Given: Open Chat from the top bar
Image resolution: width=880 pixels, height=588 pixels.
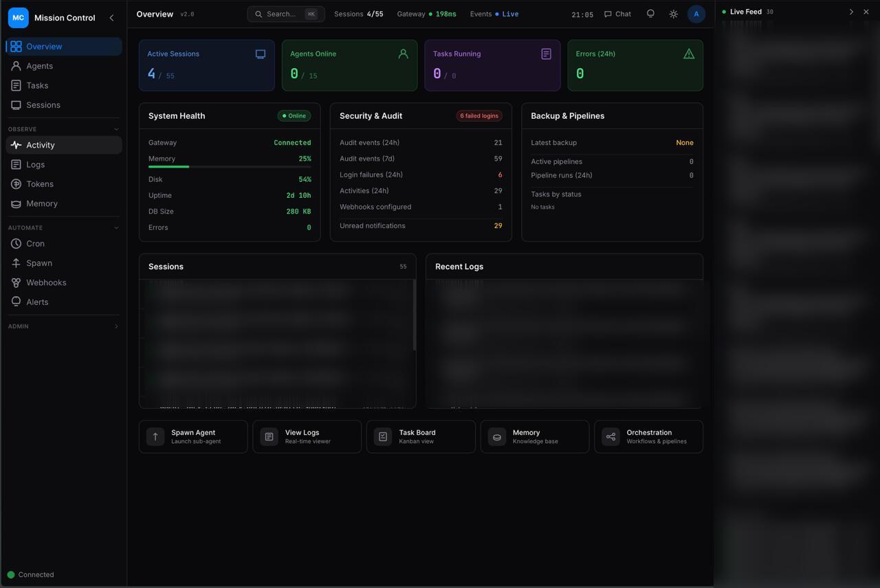Looking at the screenshot, I should [617, 14].
